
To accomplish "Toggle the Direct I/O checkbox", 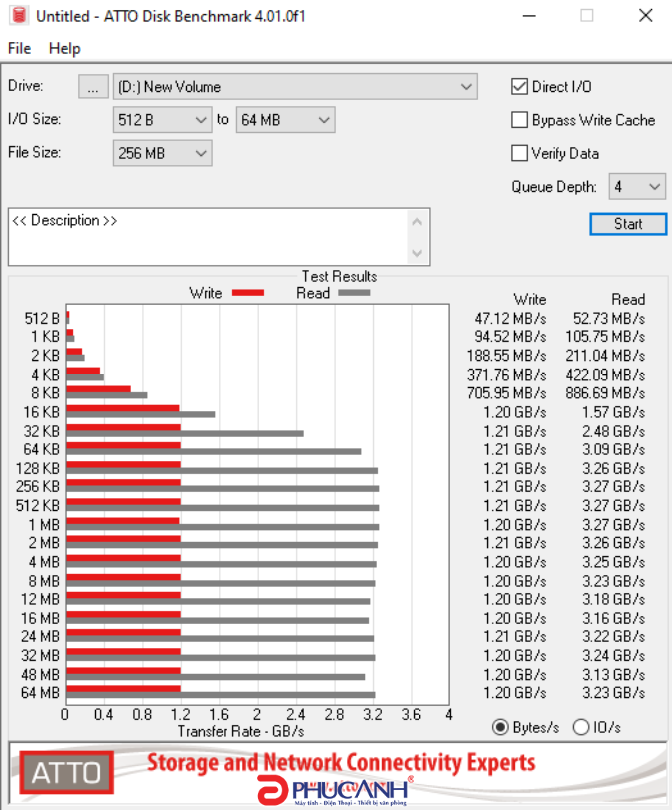I will (519, 86).
